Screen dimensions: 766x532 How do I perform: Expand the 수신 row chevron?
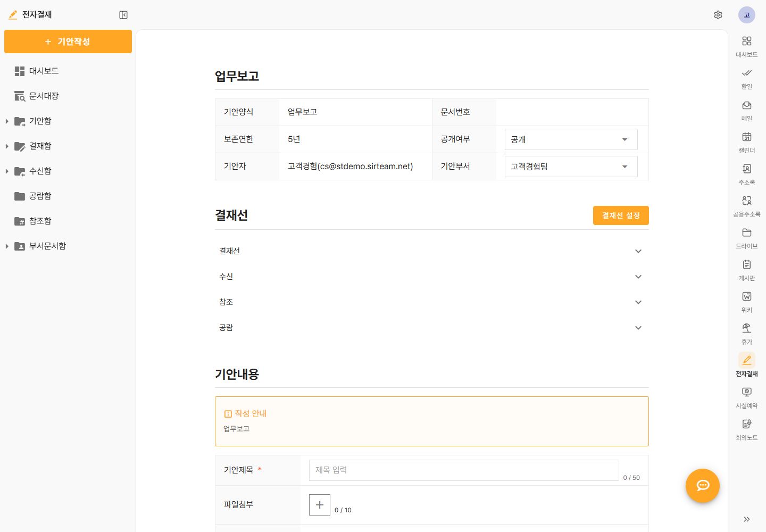(x=638, y=277)
